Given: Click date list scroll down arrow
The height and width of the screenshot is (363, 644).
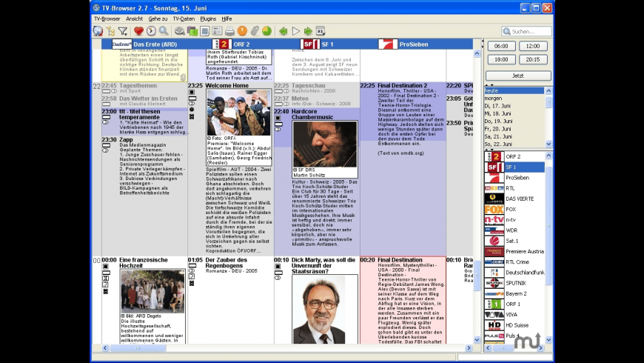Looking at the screenshot, I should click(x=549, y=144).
